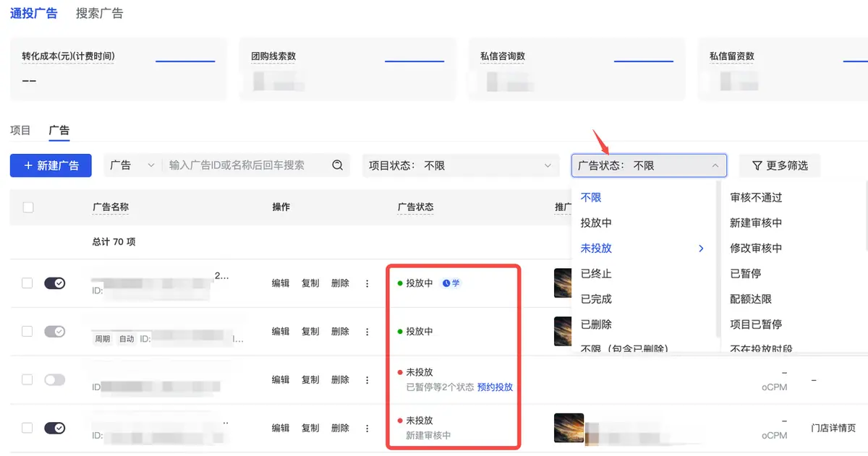This screenshot has width=868, height=456.
Task: Click the 门店详情页 cell text
Action: point(833,428)
